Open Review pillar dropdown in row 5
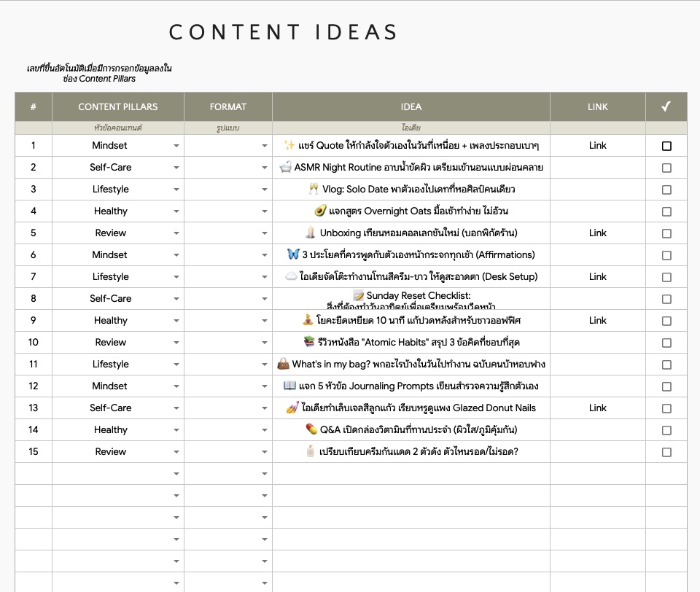This screenshot has width=700, height=592. pyautogui.click(x=176, y=233)
